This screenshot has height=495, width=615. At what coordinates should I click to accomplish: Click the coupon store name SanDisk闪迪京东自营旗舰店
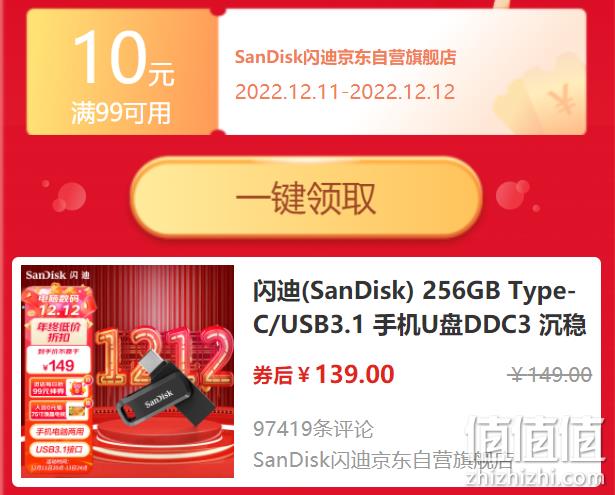point(345,57)
